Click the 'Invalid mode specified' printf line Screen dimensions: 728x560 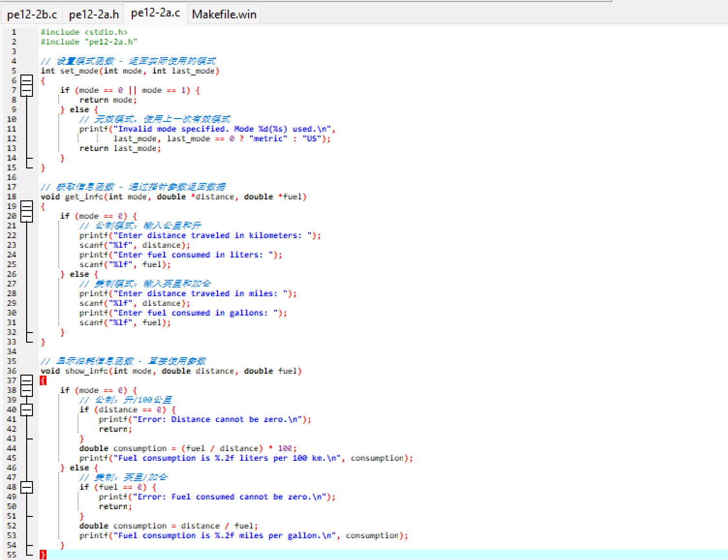pos(208,129)
